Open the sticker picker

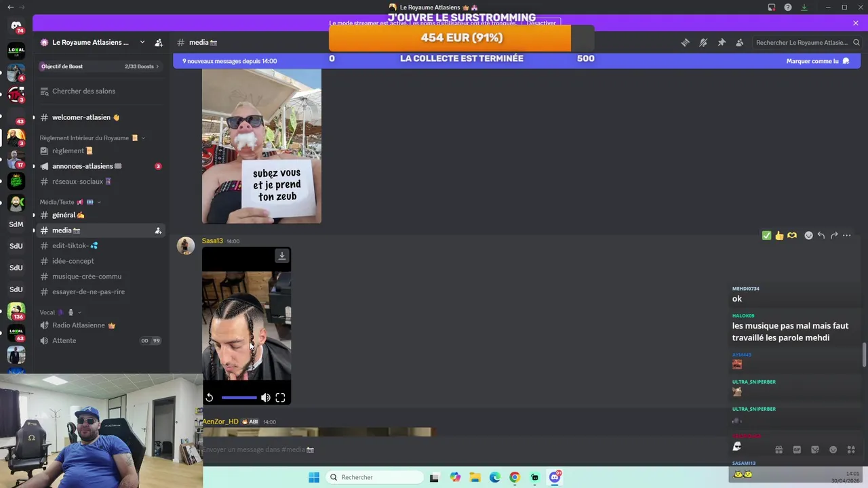pyautogui.click(x=815, y=449)
